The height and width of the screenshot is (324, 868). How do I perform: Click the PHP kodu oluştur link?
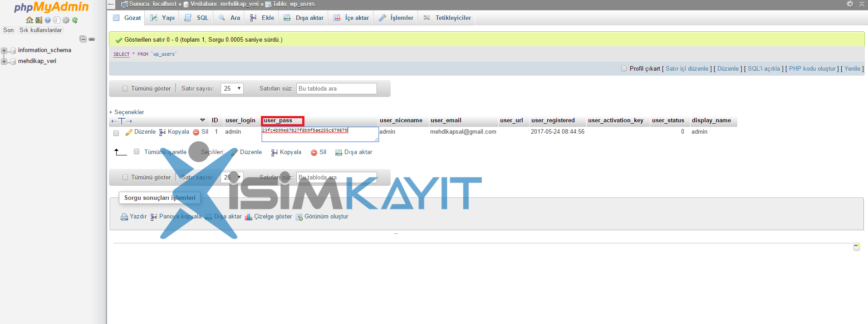coord(812,69)
